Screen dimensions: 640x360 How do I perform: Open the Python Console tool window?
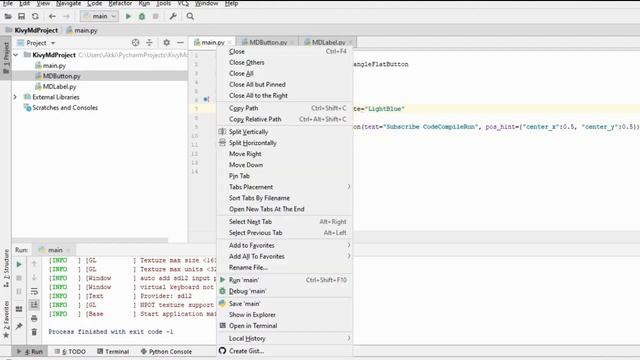(166, 351)
